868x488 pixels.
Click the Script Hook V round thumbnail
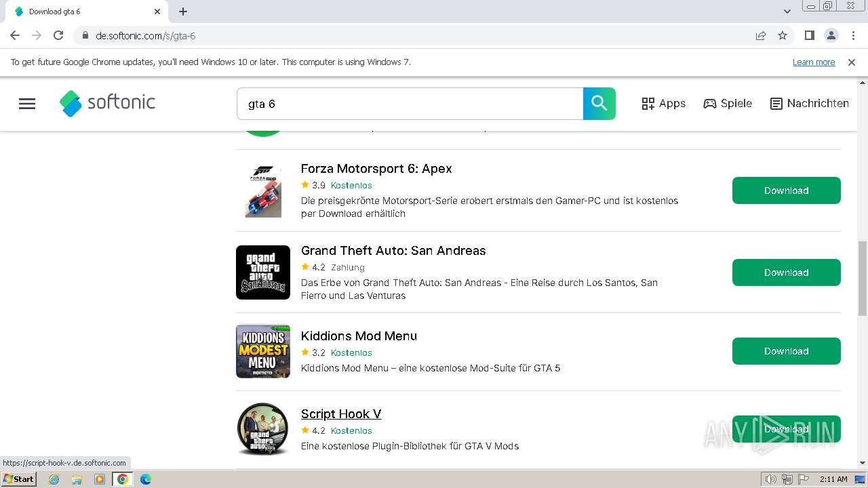pos(263,429)
